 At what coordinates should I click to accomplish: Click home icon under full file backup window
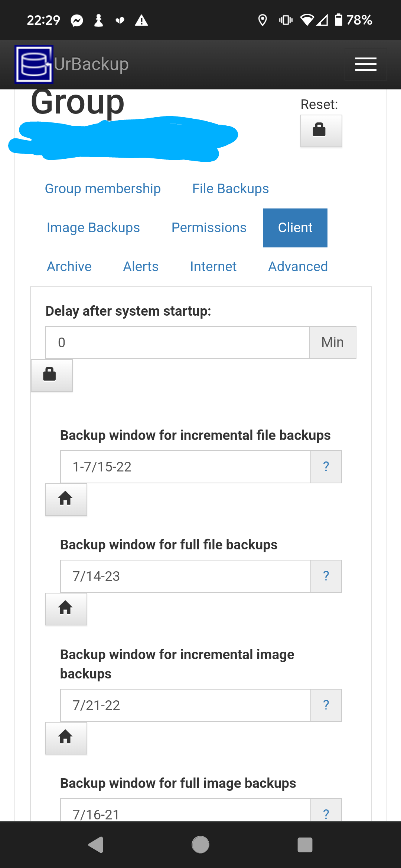[66, 609]
